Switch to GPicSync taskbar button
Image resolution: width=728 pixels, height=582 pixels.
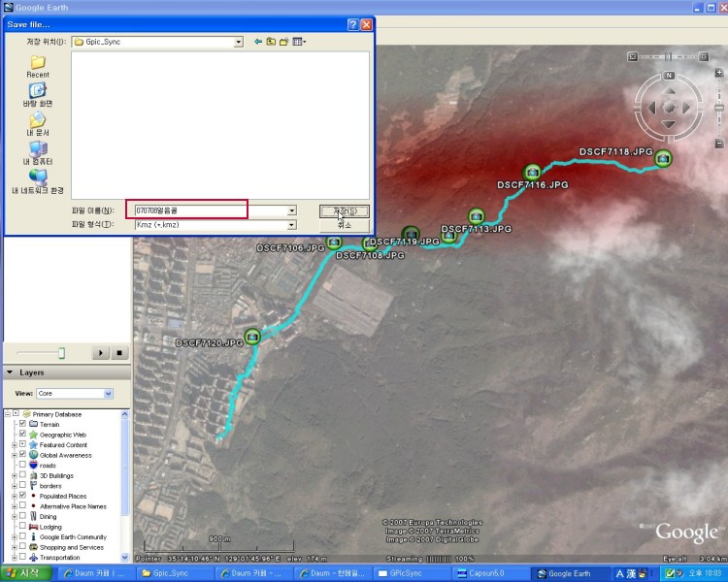tap(412, 573)
